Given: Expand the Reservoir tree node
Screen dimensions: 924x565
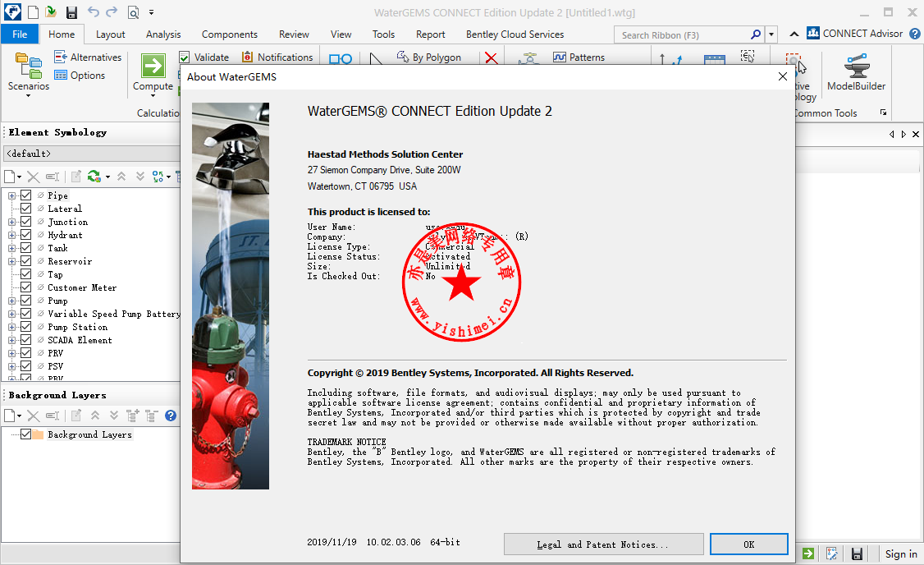Looking at the screenshot, I should click(x=11, y=261).
